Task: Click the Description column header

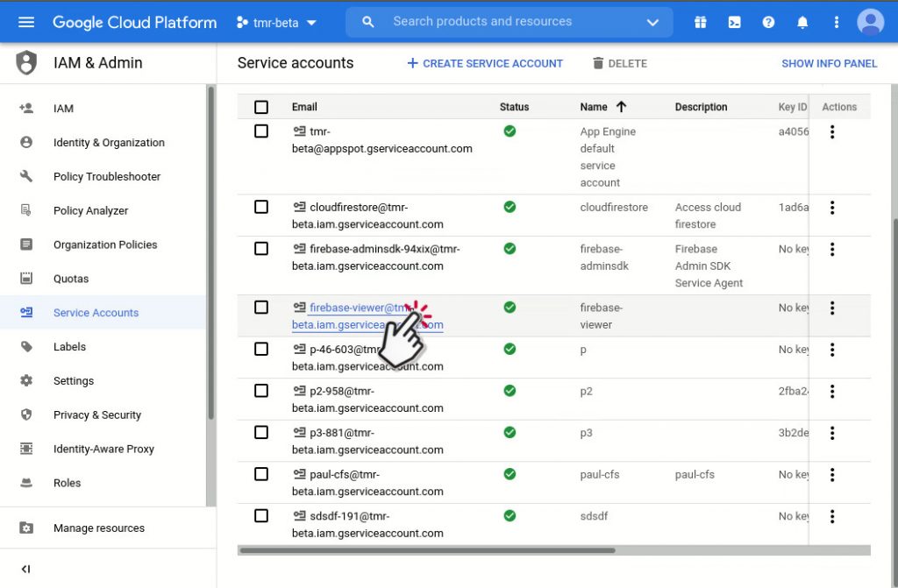Action: click(x=701, y=107)
